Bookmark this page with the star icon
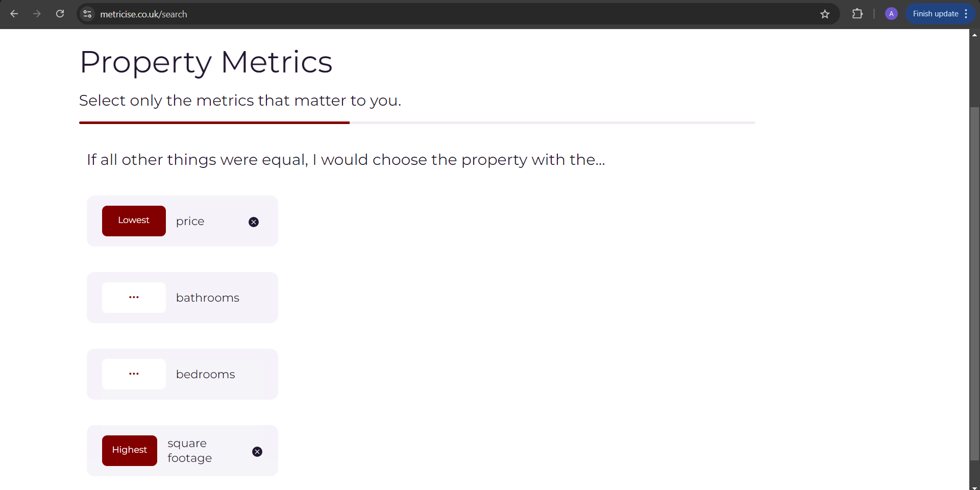 tap(825, 14)
